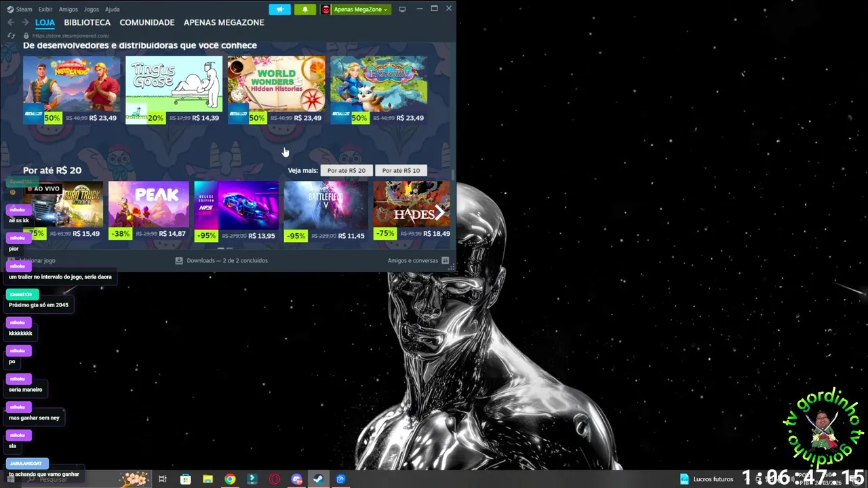Open Google Chrome from the taskbar

230,479
